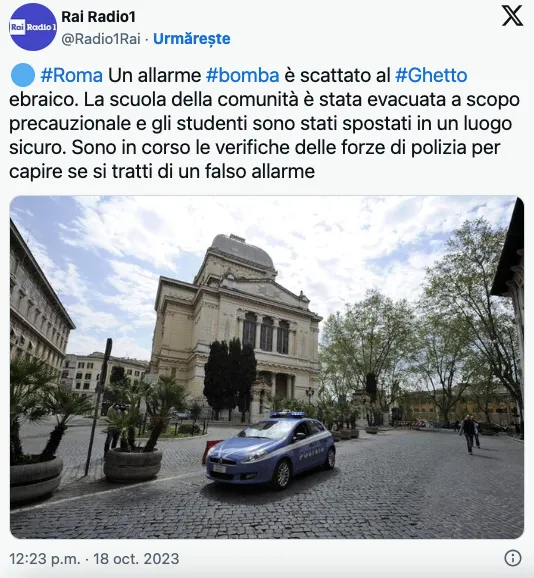Screen dimensions: 534x578
Task: Open the #Ghetto hashtag
Action: (431, 76)
